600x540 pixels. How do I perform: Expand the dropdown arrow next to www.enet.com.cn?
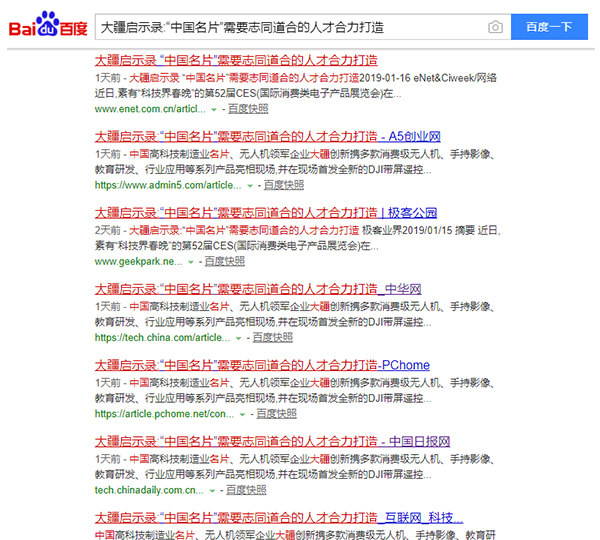(x=214, y=108)
